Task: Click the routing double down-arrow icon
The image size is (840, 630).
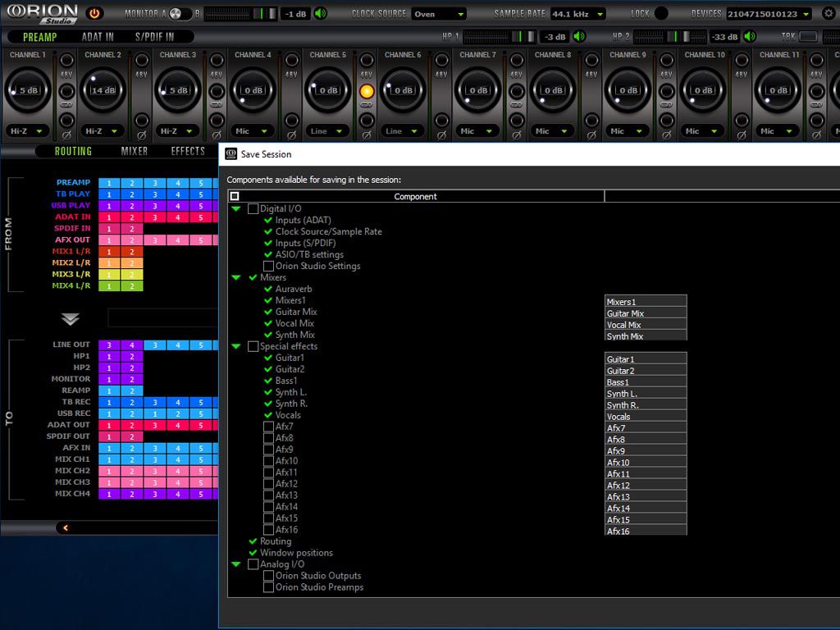Action: 71,319
